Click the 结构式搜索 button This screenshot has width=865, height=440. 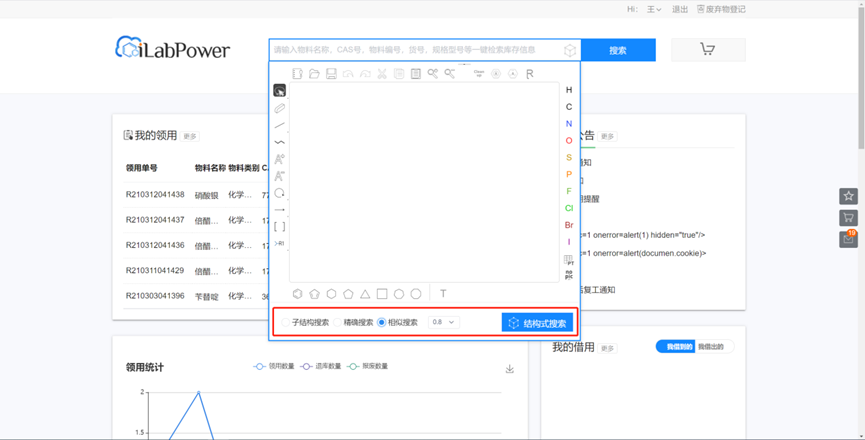[x=537, y=323]
